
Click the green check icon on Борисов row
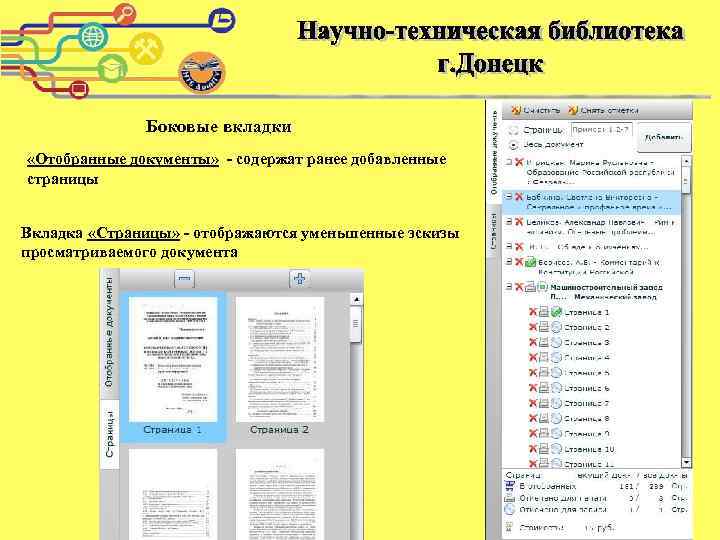[x=531, y=262]
